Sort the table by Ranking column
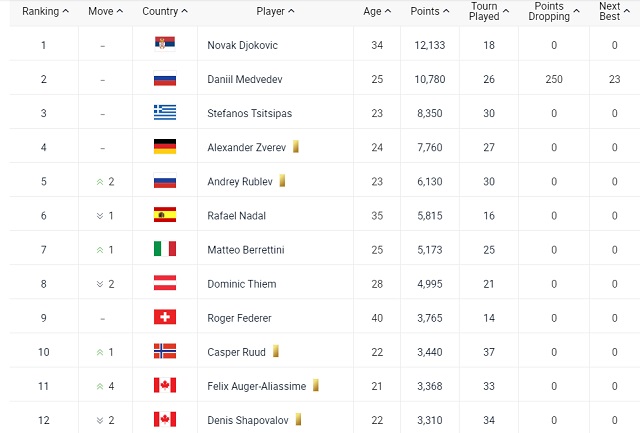The width and height of the screenshot is (640, 433). (45, 12)
